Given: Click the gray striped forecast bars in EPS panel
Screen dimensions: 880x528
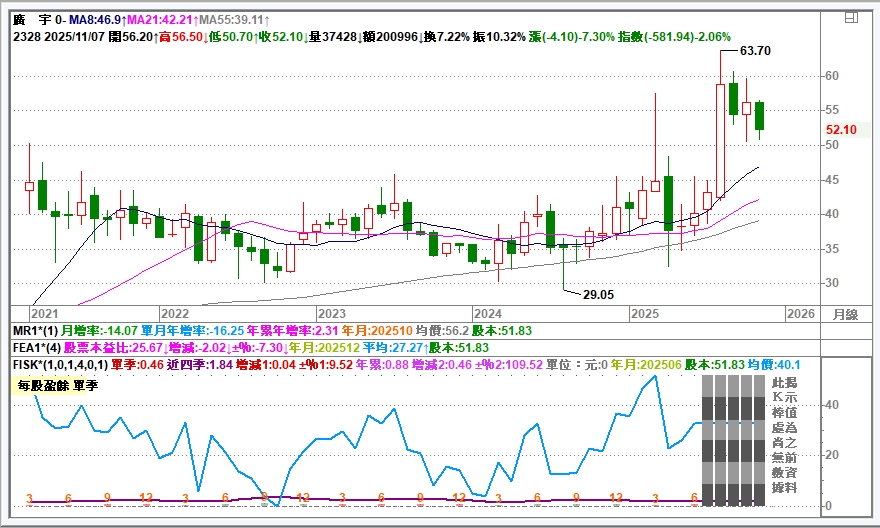Looking at the screenshot, I should coord(730,442).
